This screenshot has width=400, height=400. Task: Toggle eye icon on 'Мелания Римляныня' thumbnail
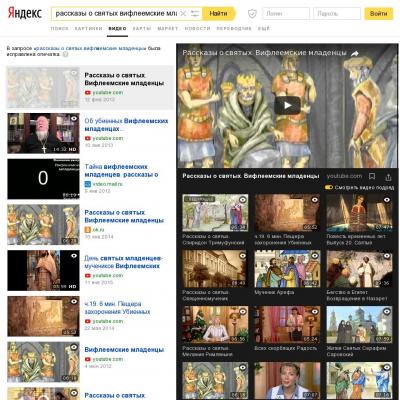[x=243, y=312]
